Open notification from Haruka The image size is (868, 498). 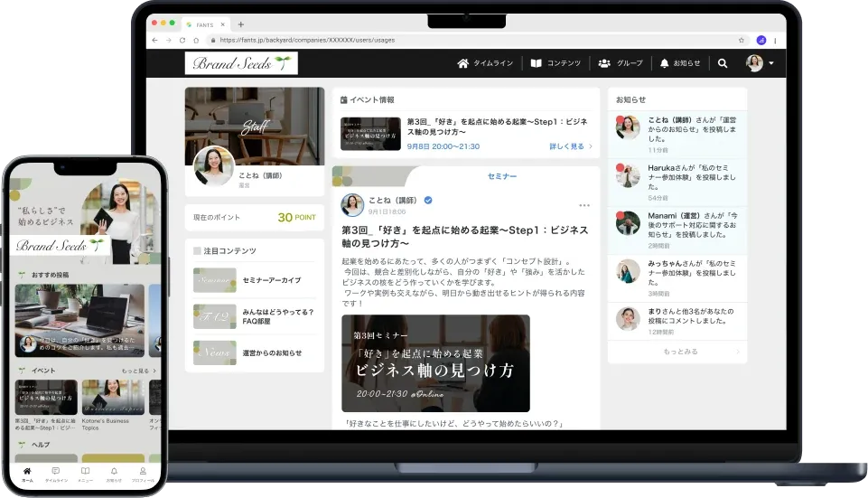pyautogui.click(x=677, y=183)
